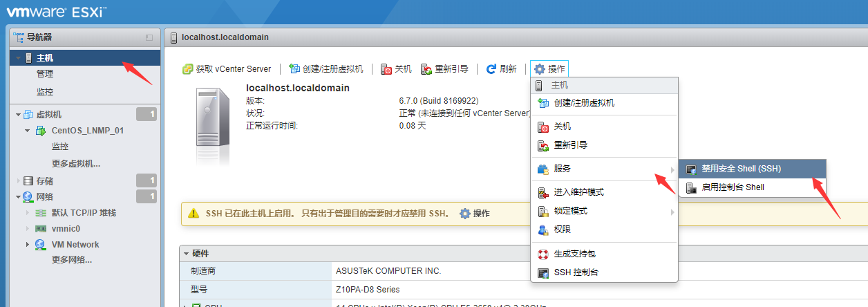Image resolution: width=868 pixels, height=307 pixels.
Task: Select the CentOS_LNMP_01 virtual machine
Action: 87,131
